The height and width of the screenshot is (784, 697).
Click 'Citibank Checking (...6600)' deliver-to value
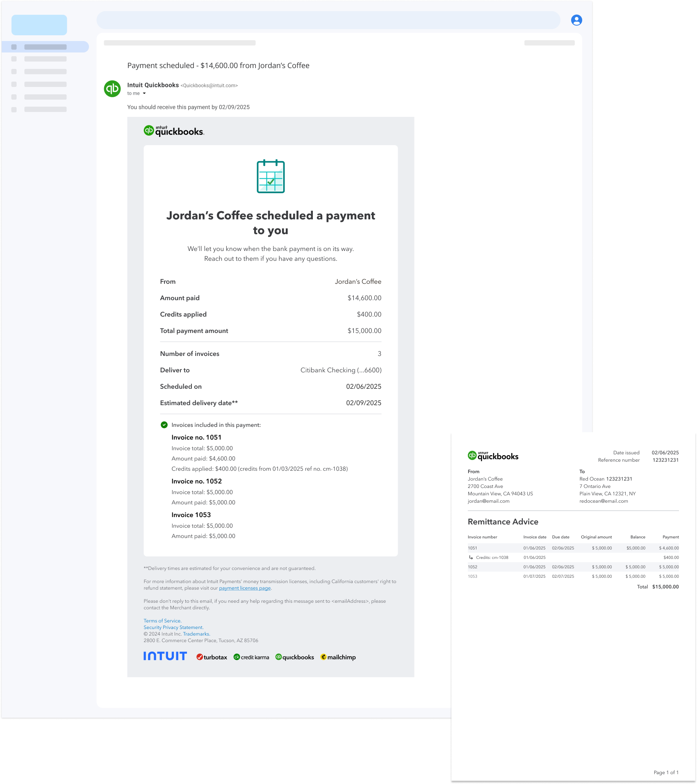tap(341, 370)
